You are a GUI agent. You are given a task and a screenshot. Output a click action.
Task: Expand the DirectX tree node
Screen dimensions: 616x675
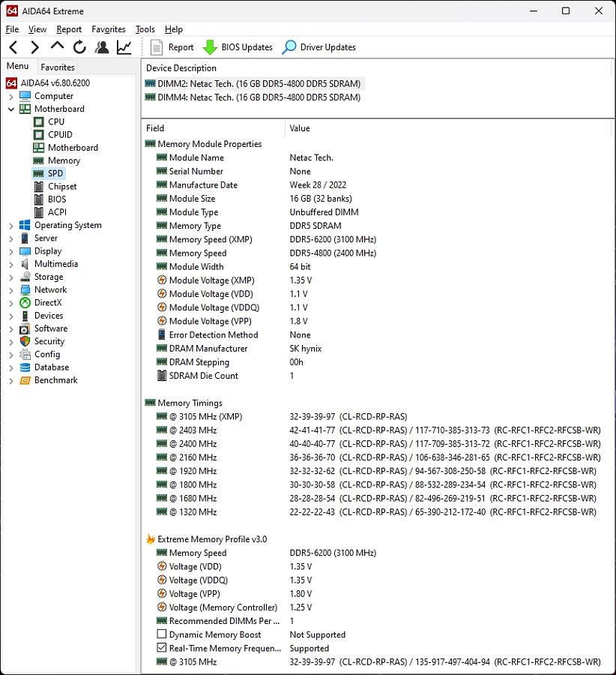tap(11, 303)
